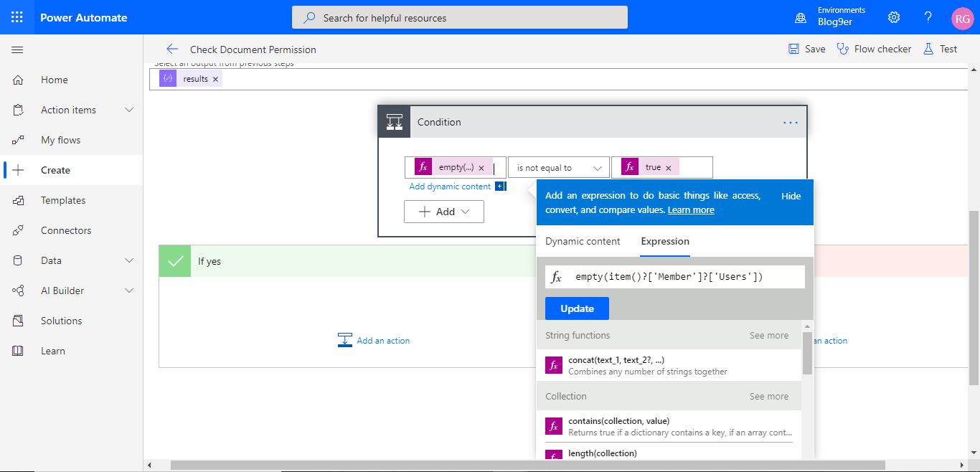See more Collection functions
The image size is (980, 472).
(x=768, y=396)
